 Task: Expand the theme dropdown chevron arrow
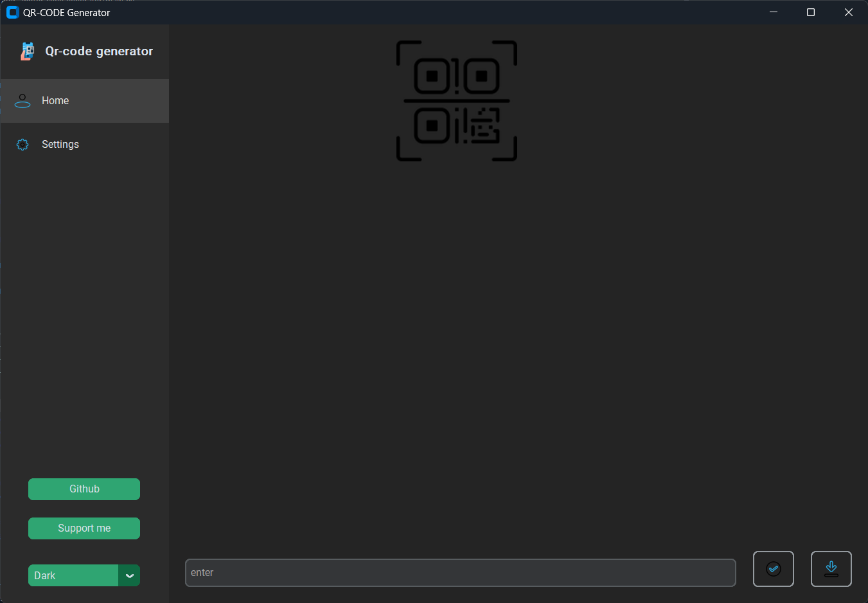pyautogui.click(x=129, y=575)
